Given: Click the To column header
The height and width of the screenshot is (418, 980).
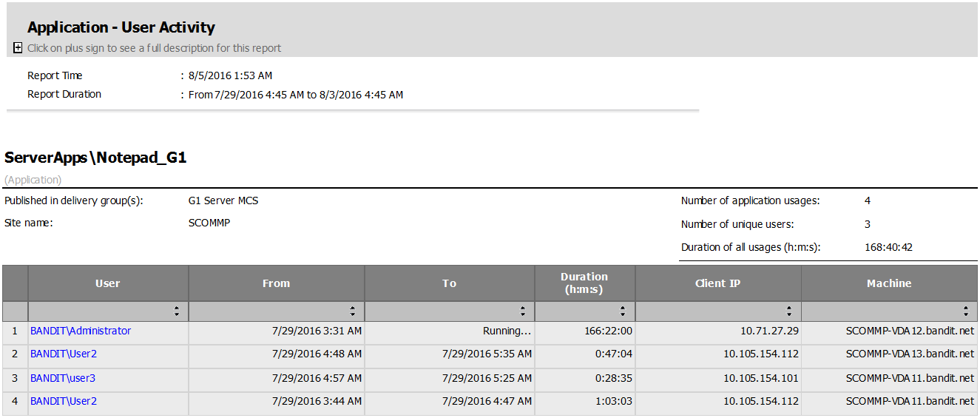Looking at the screenshot, I should pos(449,283).
